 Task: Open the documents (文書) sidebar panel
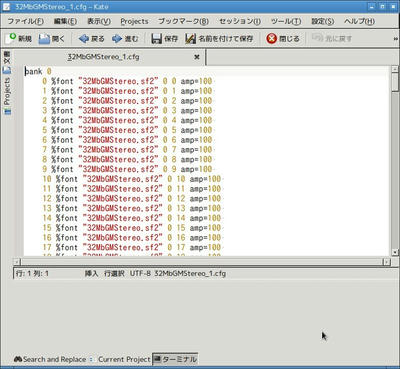(7, 62)
